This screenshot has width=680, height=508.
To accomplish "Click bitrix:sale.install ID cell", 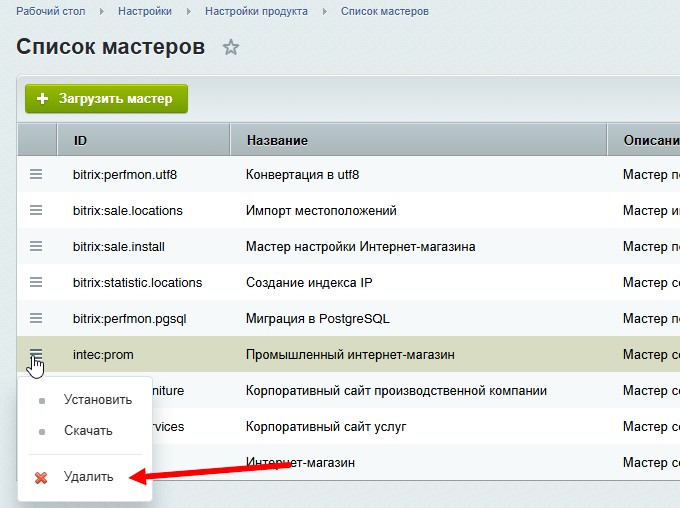I will tap(119, 247).
